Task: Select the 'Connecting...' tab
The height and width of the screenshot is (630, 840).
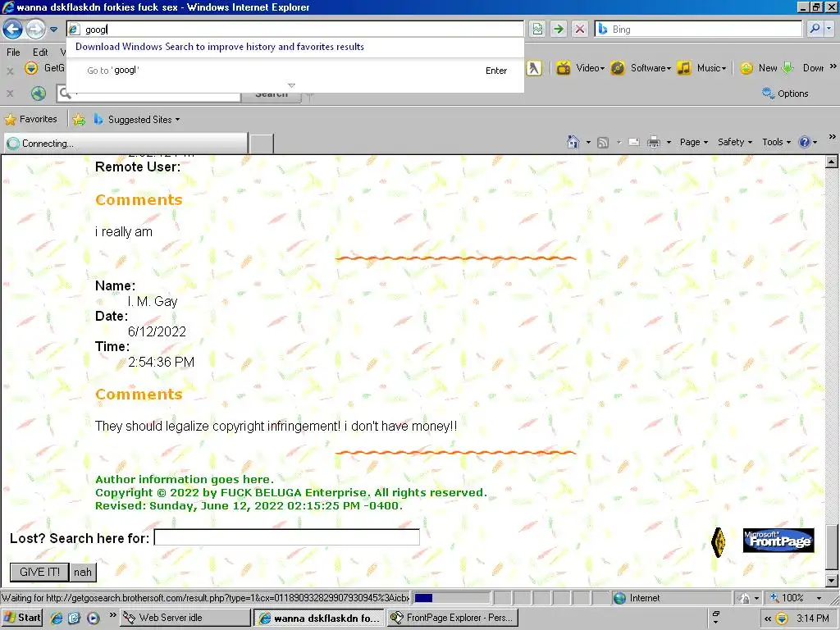Action: (126, 144)
